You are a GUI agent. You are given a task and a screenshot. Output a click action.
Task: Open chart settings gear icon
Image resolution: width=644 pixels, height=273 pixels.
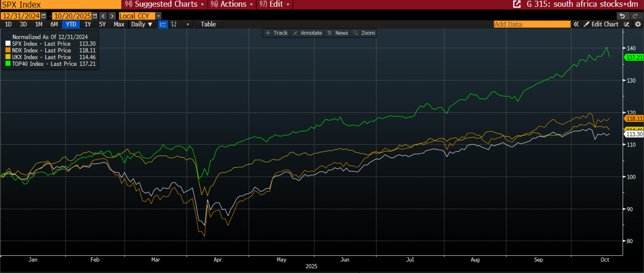[638, 24]
